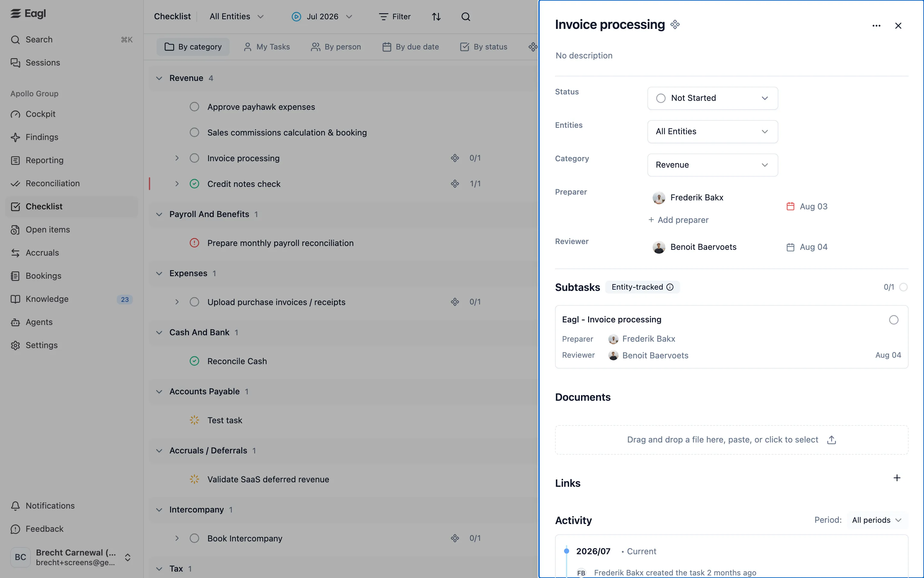Open the Reconciliation section
Viewport: 924px width, 578px height.
pyautogui.click(x=52, y=183)
